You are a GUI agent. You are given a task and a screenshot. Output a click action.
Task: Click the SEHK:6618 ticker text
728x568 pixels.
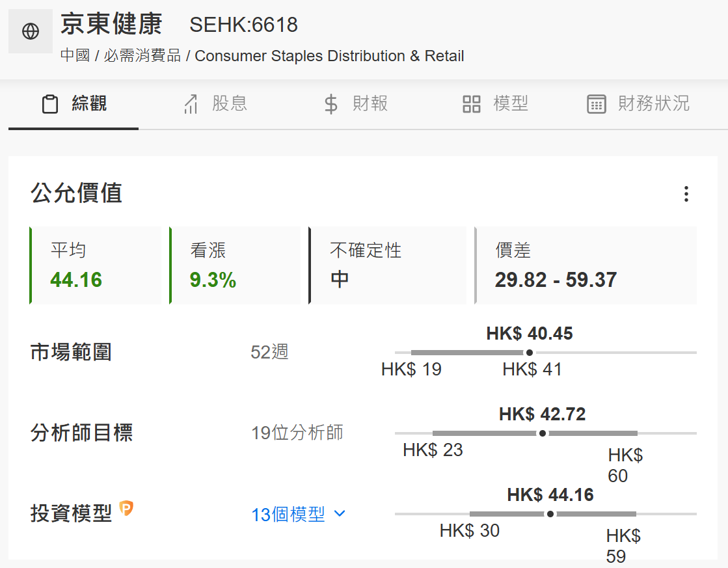pyautogui.click(x=243, y=25)
